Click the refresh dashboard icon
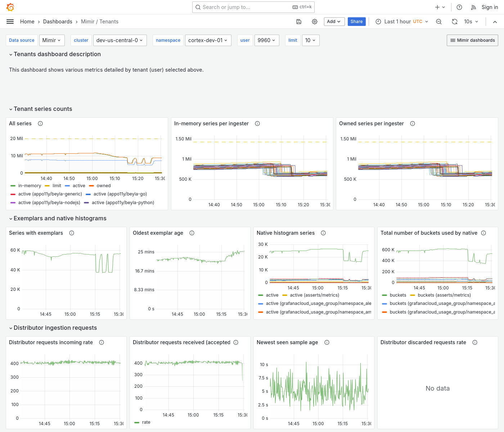504x432 pixels. point(454,22)
